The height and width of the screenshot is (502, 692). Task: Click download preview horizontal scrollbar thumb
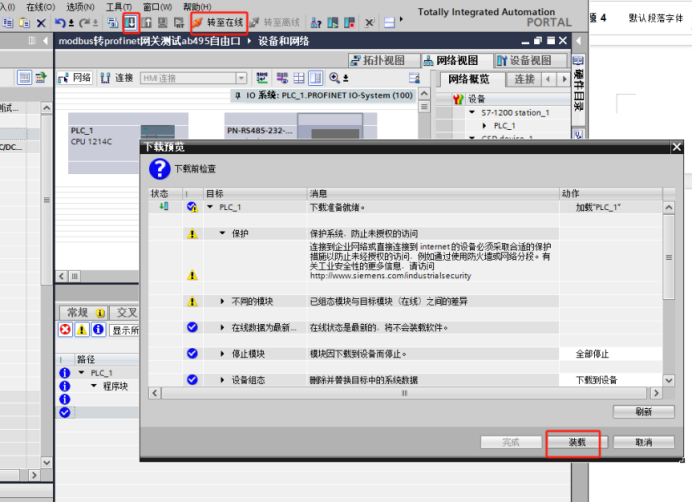click(x=404, y=393)
